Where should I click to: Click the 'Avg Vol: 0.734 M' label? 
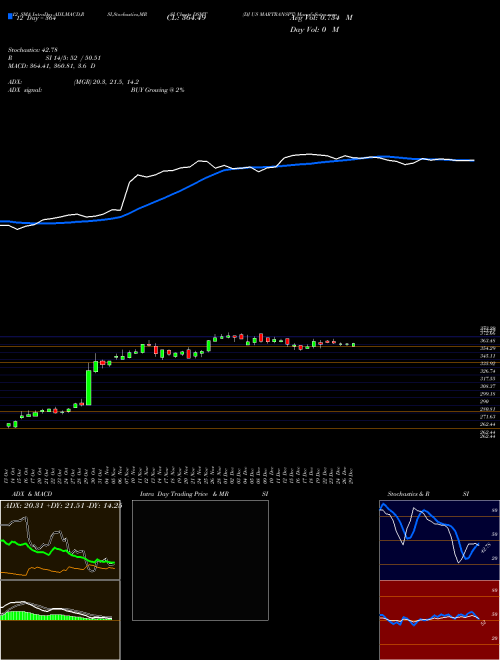[321, 18]
